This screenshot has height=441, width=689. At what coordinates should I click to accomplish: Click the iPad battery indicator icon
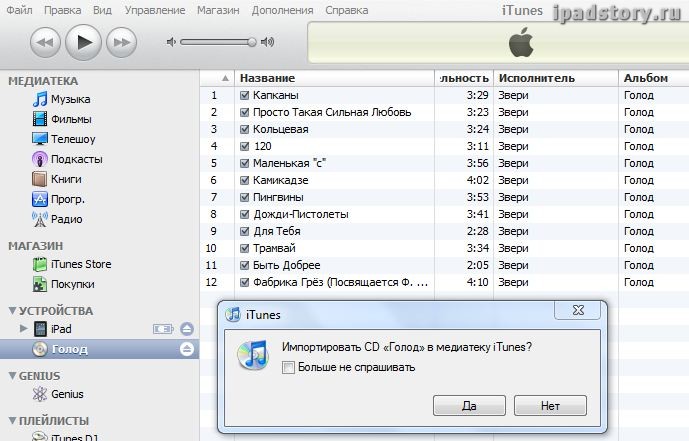163,329
